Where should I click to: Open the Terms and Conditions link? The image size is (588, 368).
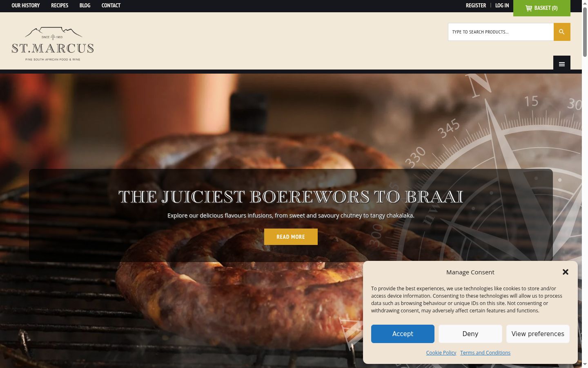point(485,352)
